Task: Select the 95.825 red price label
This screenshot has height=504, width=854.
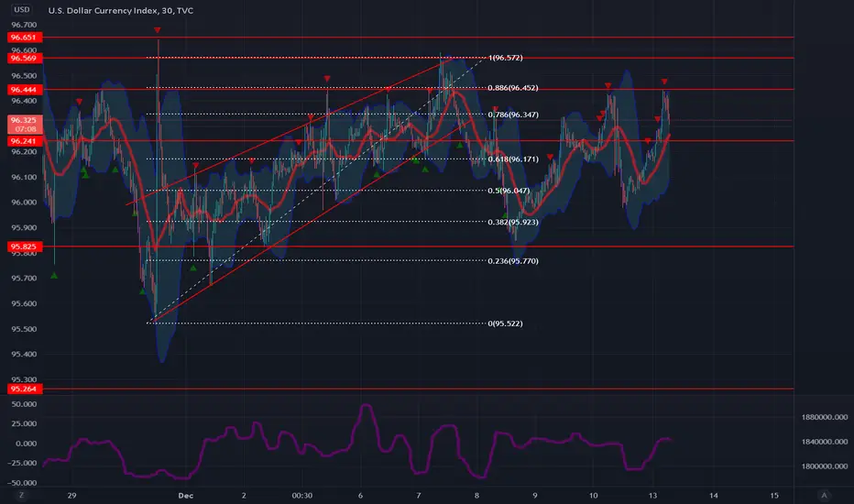Action: [24, 247]
